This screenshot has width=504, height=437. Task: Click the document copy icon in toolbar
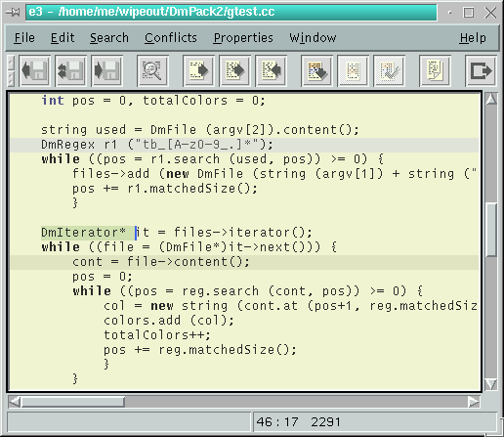[x=436, y=70]
